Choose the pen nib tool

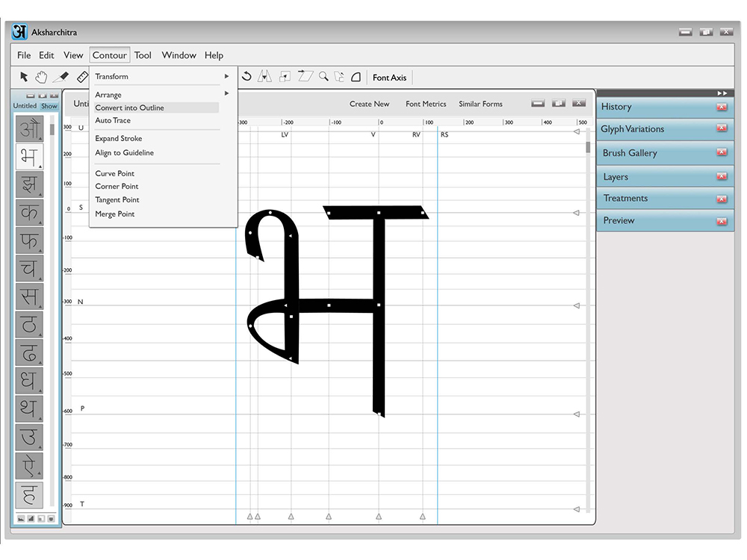[62, 77]
